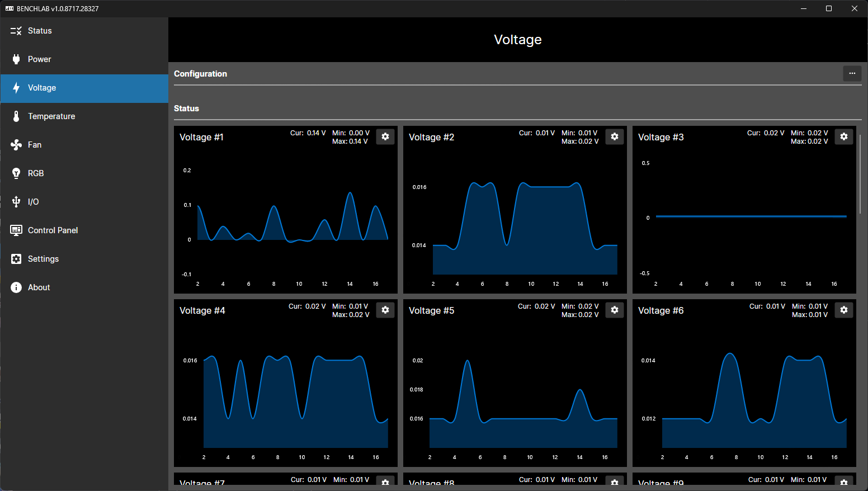This screenshot has height=491, width=868.
Task: Select the Voltage sidebar item
Action: 42,88
